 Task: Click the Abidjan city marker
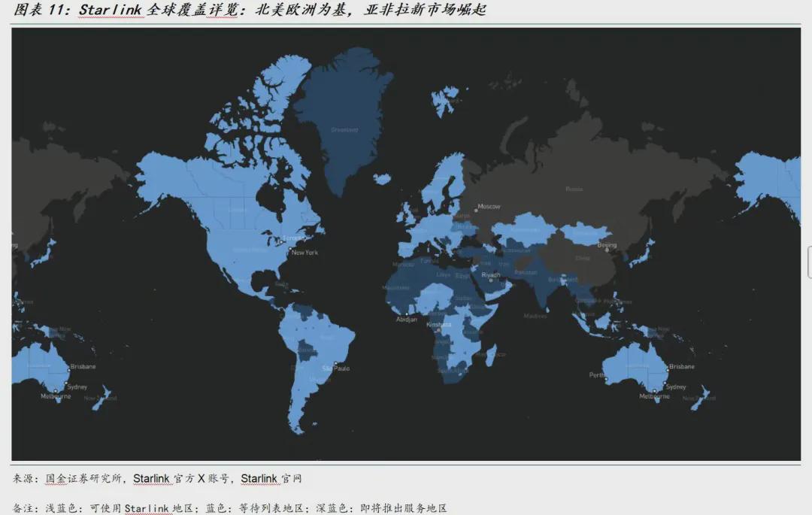[407, 314]
